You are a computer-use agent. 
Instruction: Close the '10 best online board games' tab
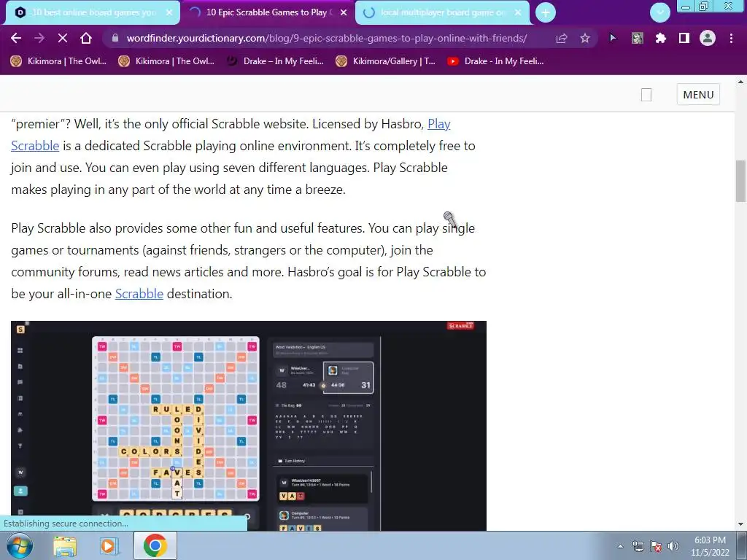pyautogui.click(x=169, y=12)
